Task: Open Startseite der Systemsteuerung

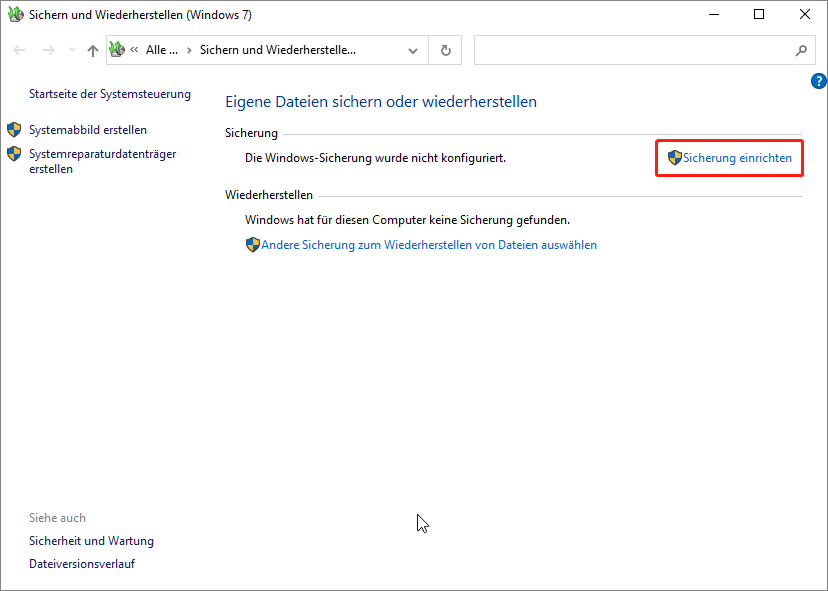Action: coord(110,93)
